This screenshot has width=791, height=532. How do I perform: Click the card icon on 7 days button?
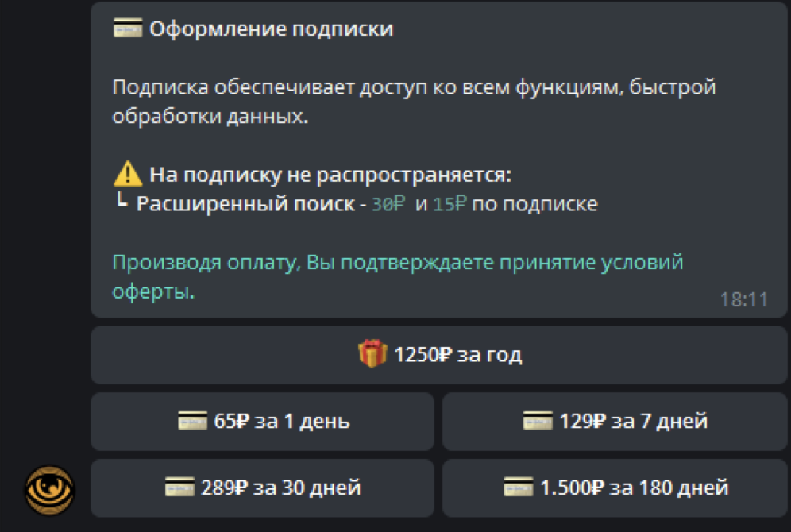pos(538,421)
